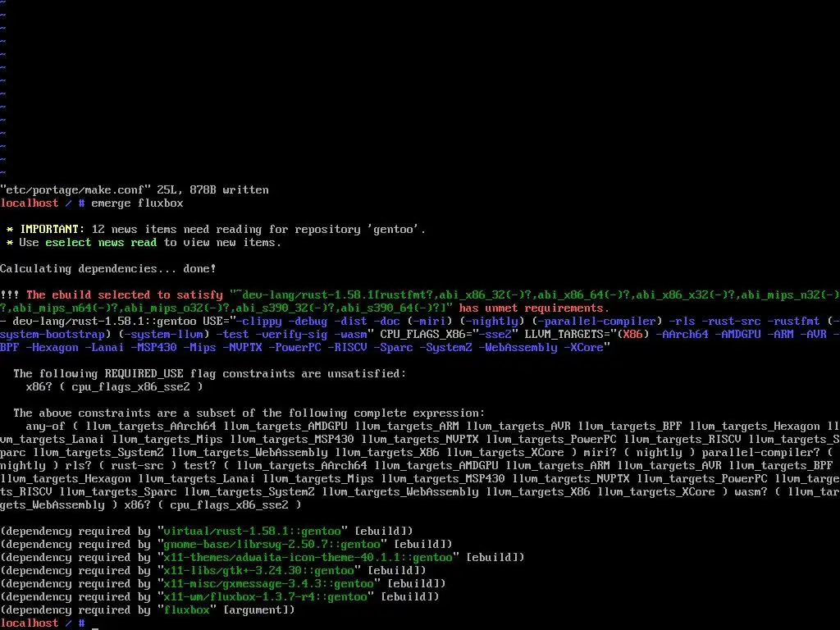The width and height of the screenshot is (840, 630).
Task: Click the 'any-of' keyword
Action: coord(46,427)
